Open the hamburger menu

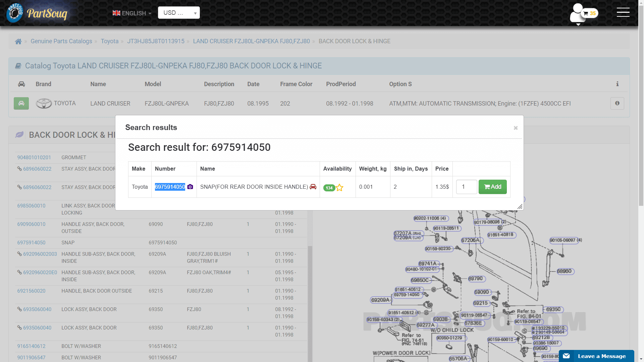(623, 12)
